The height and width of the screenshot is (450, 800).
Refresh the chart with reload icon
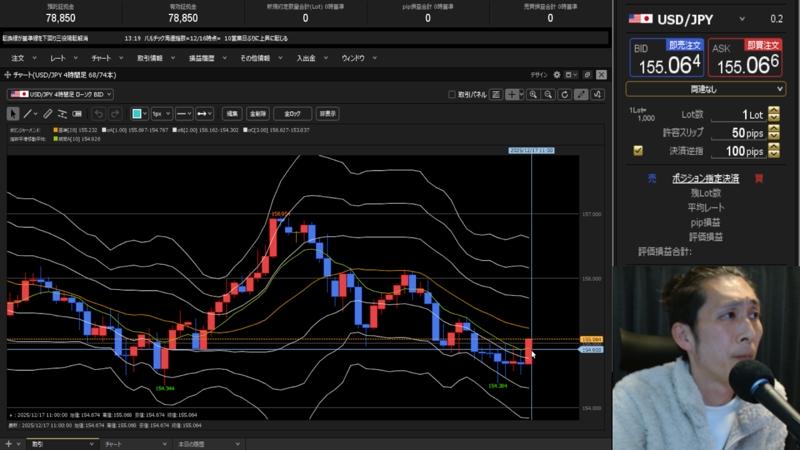[564, 94]
